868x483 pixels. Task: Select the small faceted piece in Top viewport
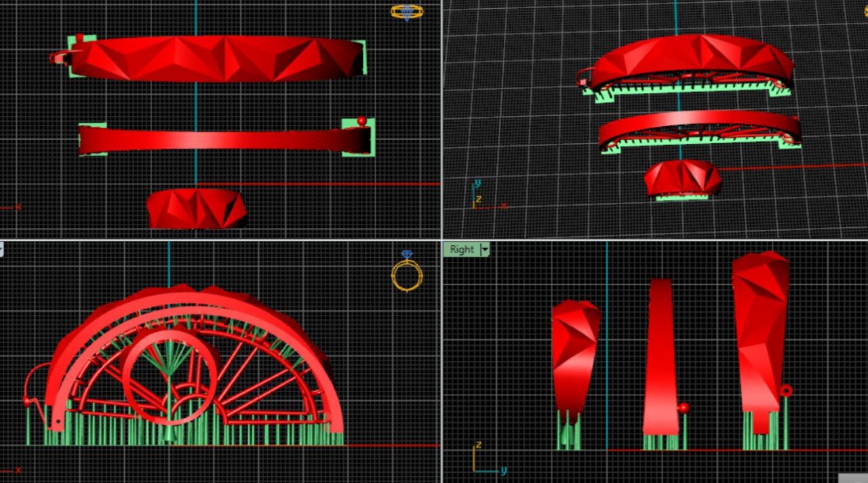[197, 209]
